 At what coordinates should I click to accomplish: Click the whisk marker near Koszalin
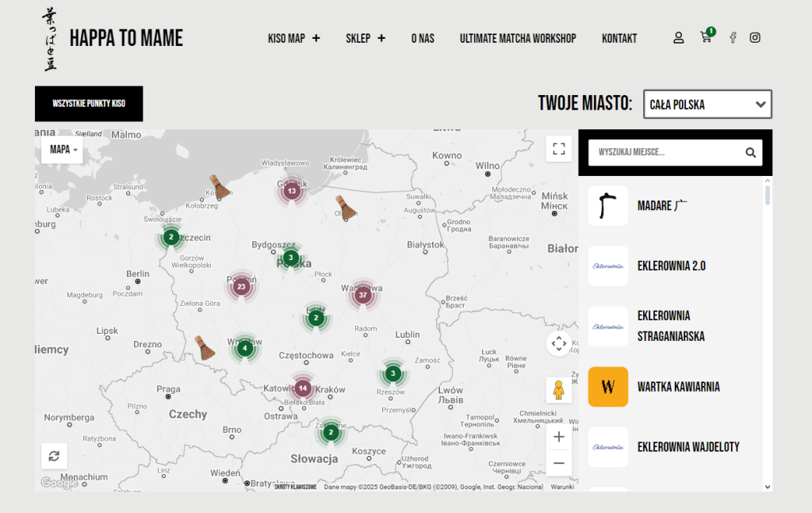(220, 187)
